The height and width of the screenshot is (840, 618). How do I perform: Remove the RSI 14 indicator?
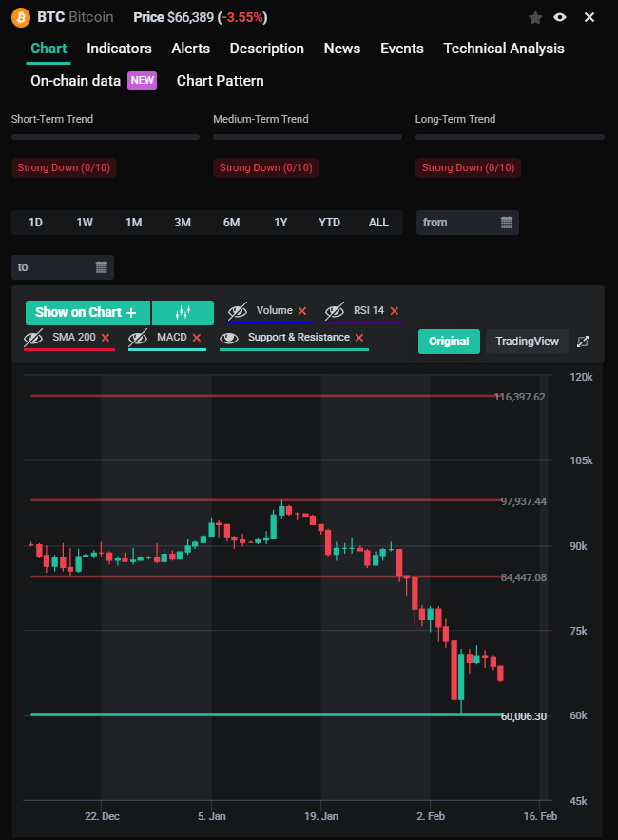click(395, 311)
